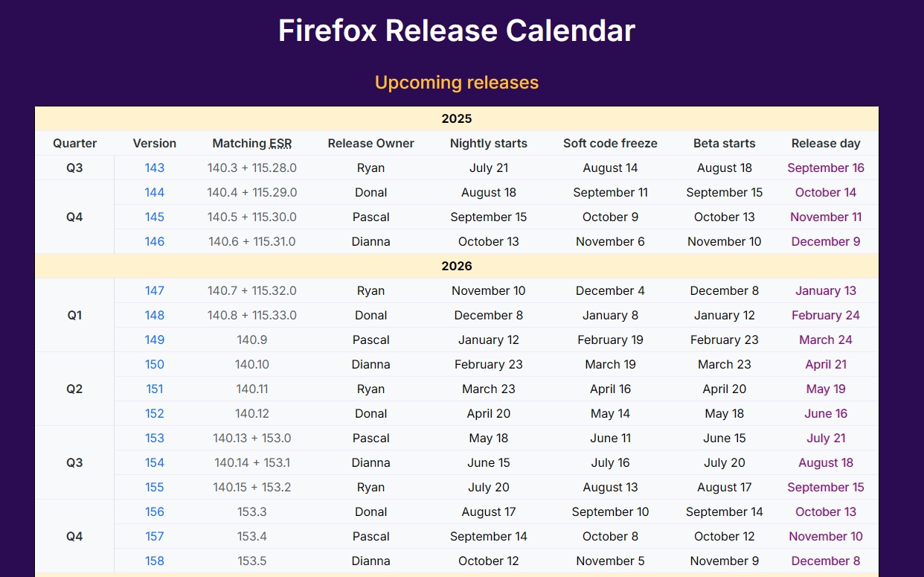Open the version 143 link
Viewport: 924px width, 577px height.
(155, 168)
